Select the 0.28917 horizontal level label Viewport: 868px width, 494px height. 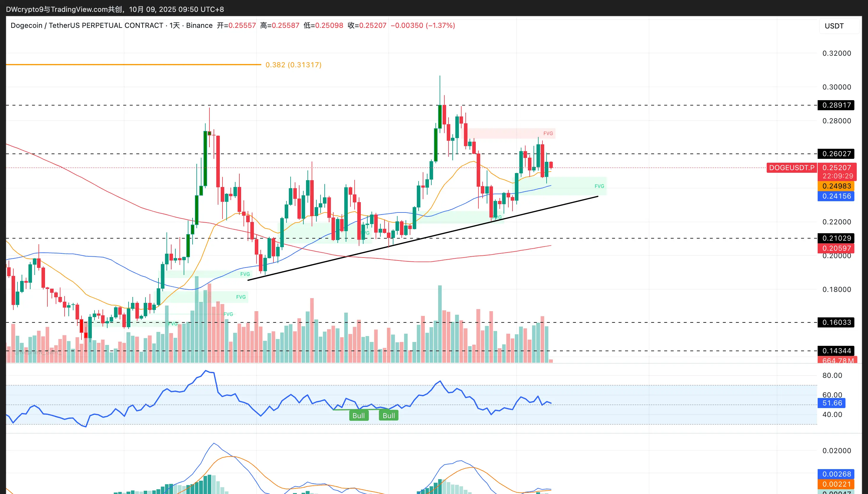tap(836, 105)
